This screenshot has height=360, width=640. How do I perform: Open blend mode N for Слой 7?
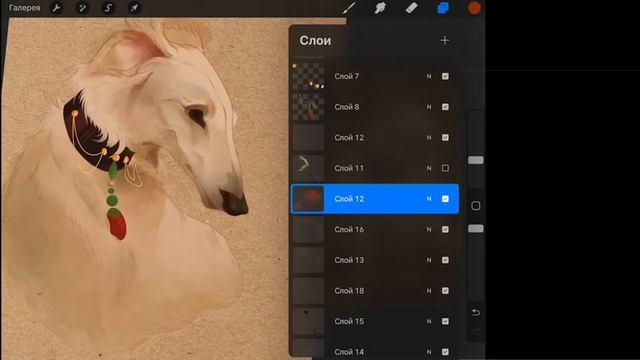(429, 76)
